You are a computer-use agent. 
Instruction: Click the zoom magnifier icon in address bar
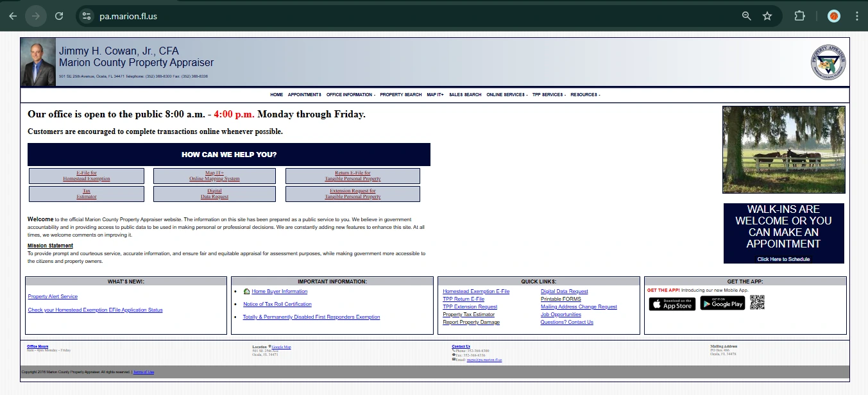(746, 16)
